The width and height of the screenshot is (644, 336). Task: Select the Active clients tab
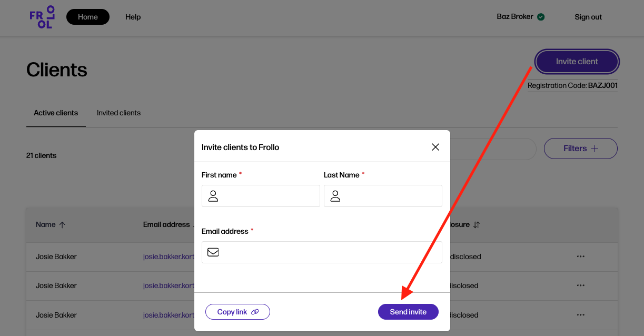56,113
